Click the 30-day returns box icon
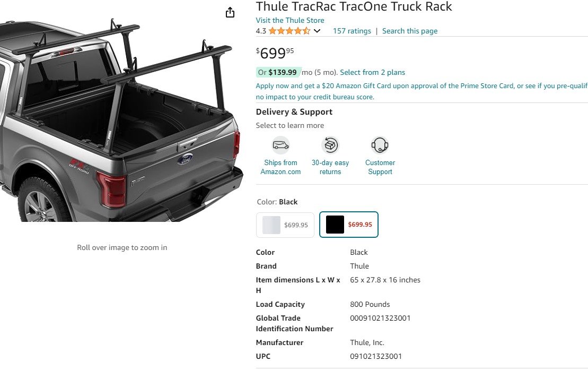 point(330,145)
